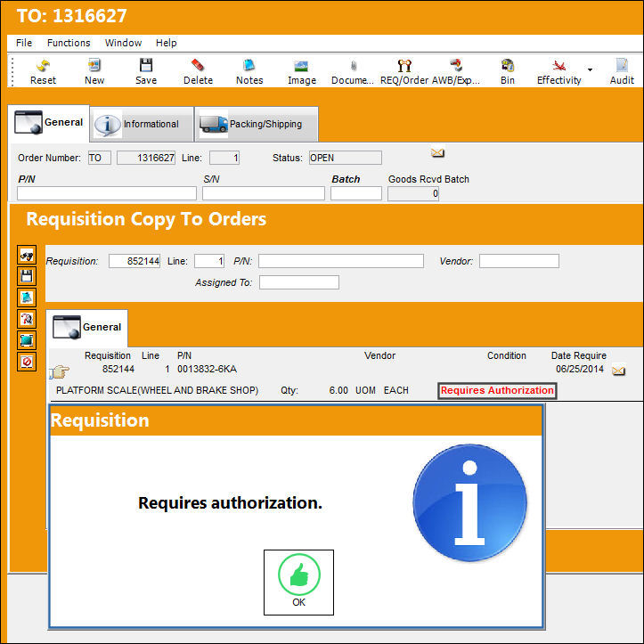Open REQ/Order toolbar icon

coord(404,71)
